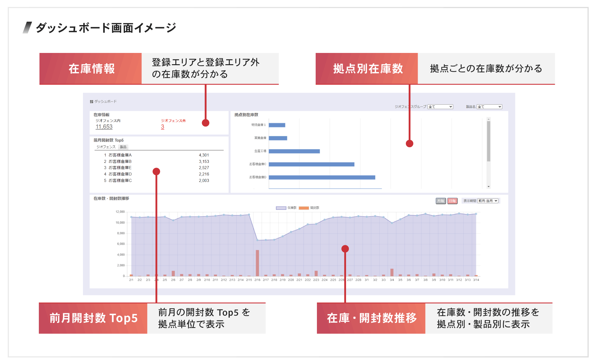The image size is (595, 364).
Task: Select the お客様倉庫A row in Top5
Action: 120,155
